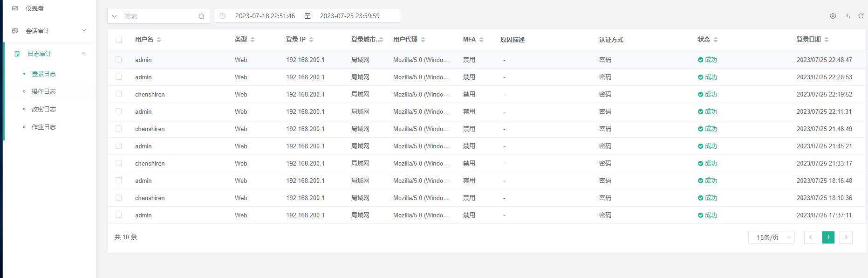
Task: Sort by 状态 column arrows
Action: [716, 40]
